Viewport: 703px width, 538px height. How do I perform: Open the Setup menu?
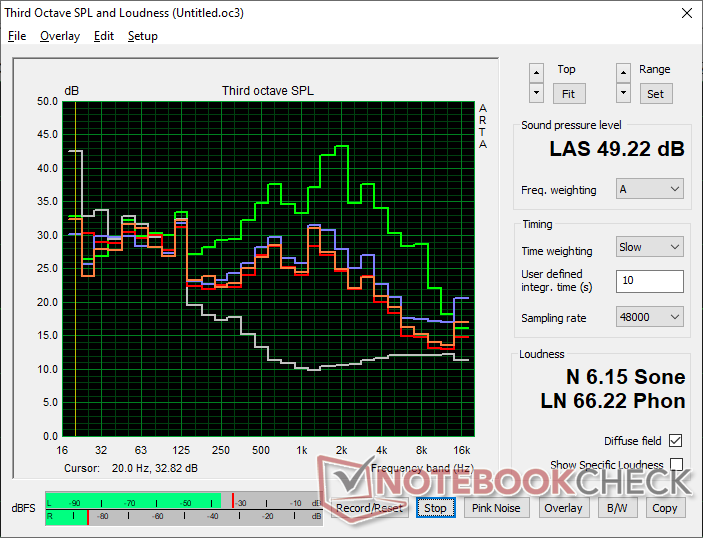coord(142,36)
